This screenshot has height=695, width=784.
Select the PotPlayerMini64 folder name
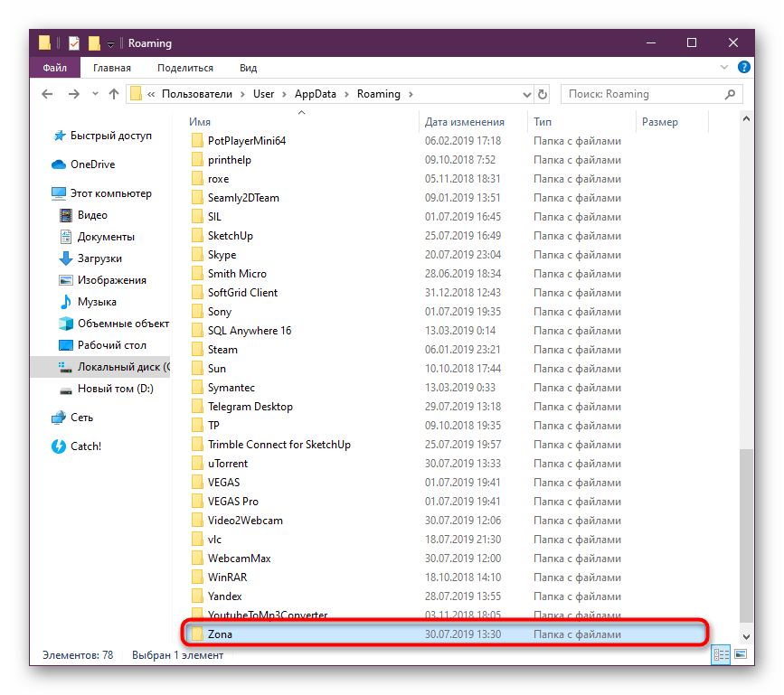[x=247, y=141]
